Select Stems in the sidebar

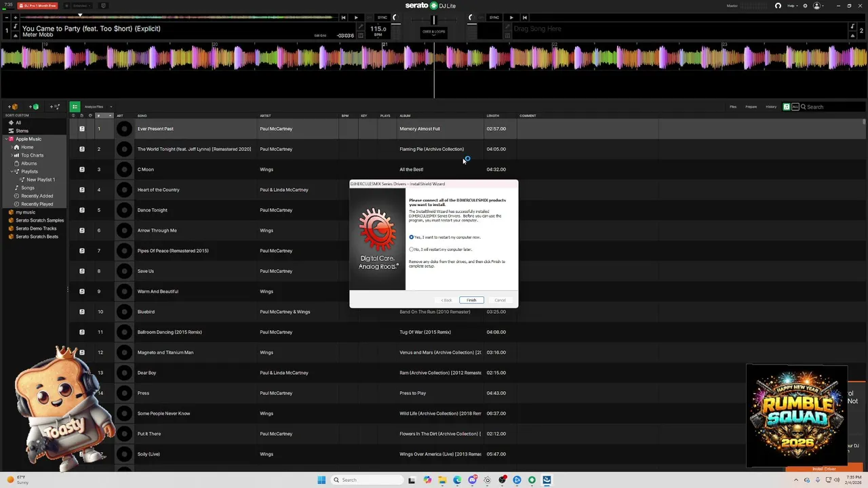pyautogui.click(x=22, y=131)
